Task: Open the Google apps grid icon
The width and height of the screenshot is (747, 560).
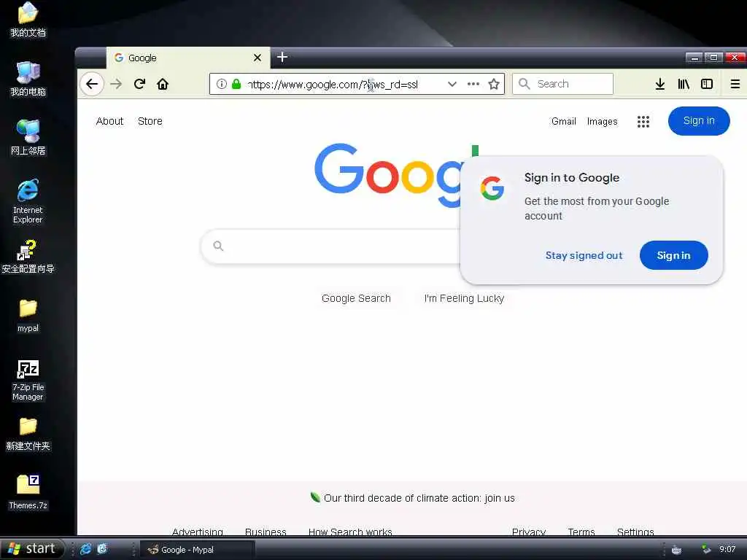Action: pos(643,122)
